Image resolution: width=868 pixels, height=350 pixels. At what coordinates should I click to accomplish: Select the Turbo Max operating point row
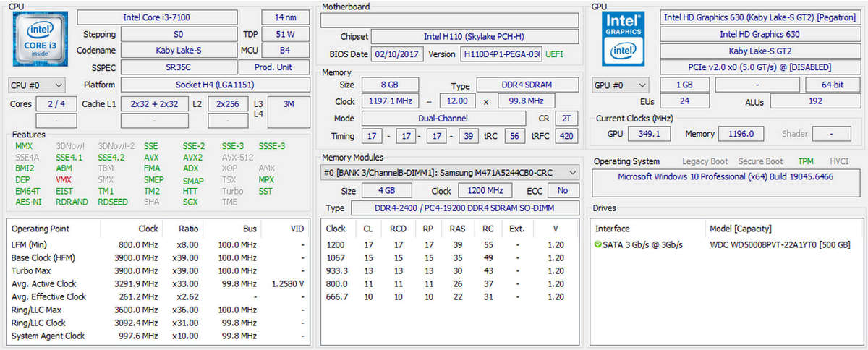click(158, 270)
